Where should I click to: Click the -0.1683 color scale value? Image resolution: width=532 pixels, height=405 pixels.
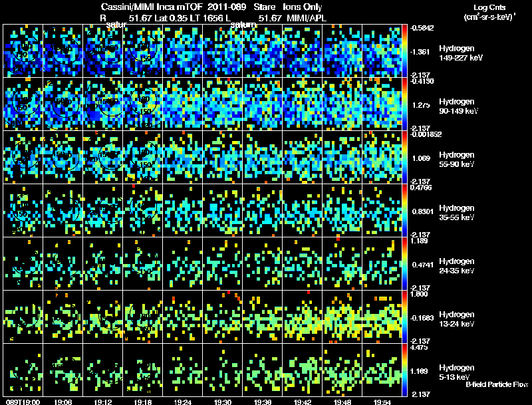pos(422,318)
